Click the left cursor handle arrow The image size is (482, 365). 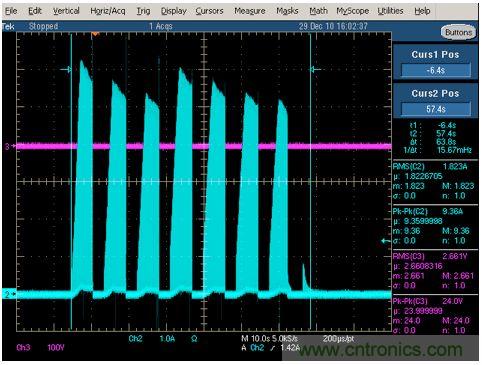66,69
